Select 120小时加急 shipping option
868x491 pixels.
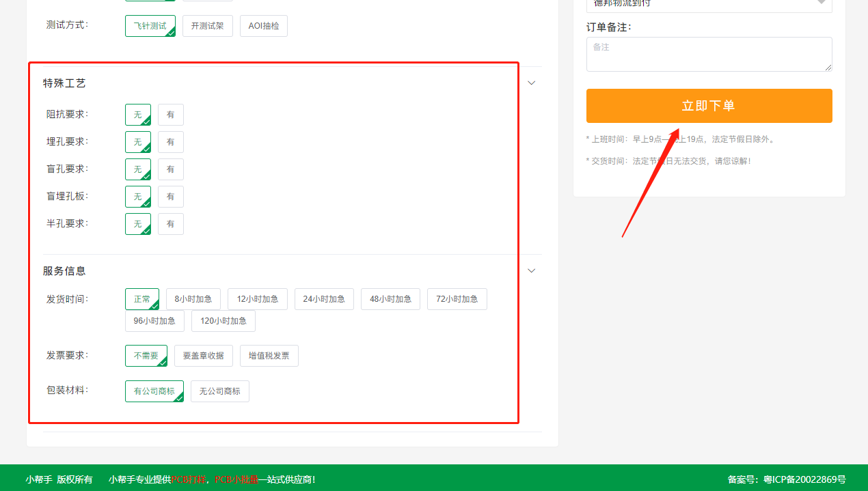click(x=223, y=321)
